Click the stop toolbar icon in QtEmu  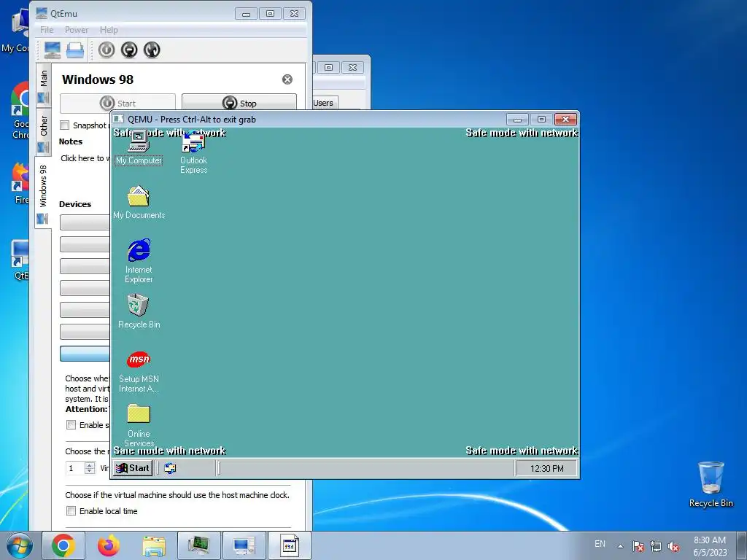tap(129, 50)
